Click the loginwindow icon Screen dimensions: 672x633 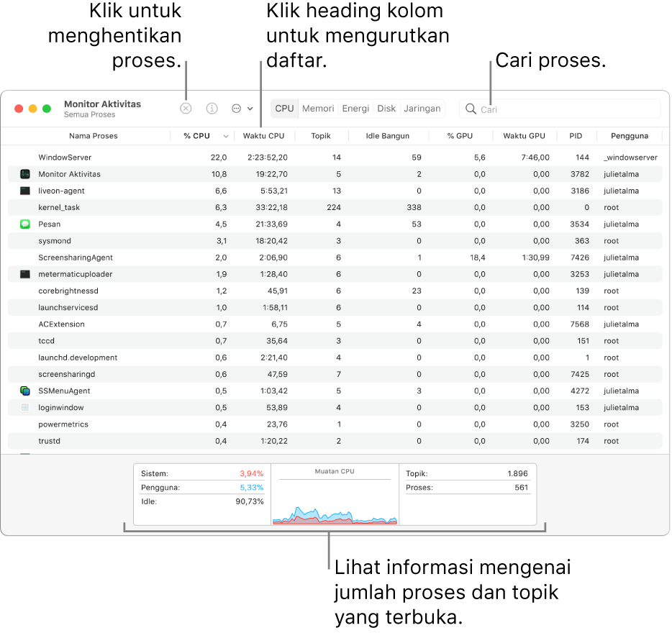click(x=25, y=408)
